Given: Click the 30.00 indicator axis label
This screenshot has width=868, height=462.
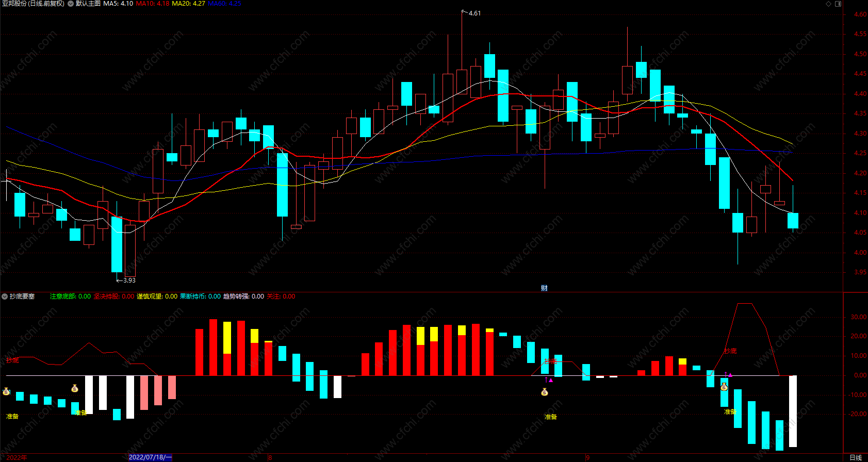Looking at the screenshot, I should pos(859,317).
